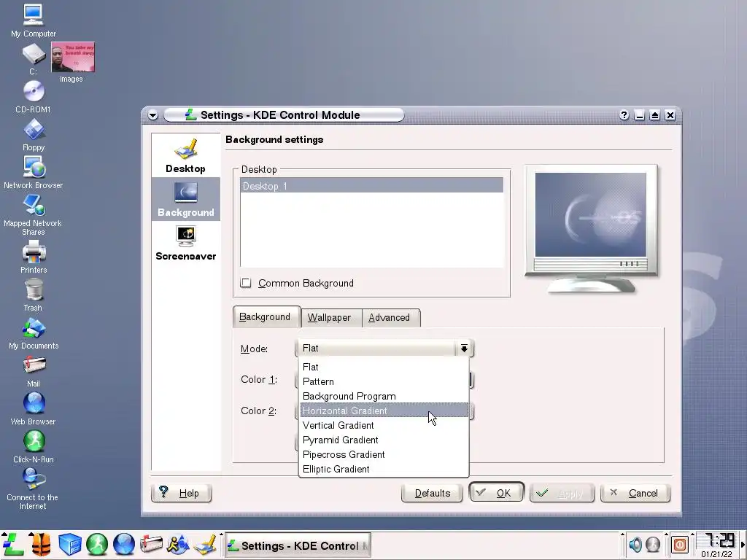Image resolution: width=747 pixels, height=560 pixels.
Task: Click the speaker volume tray icon
Action: pos(635,544)
